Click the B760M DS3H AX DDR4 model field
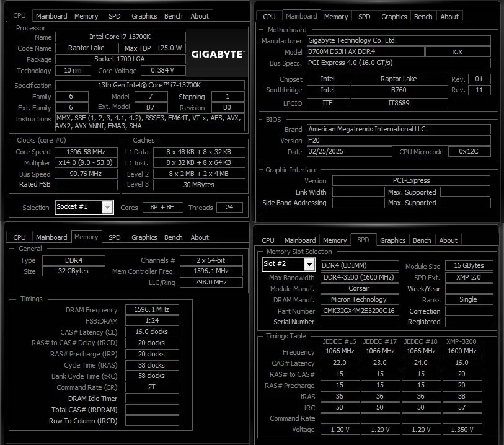The image size is (504, 445). (366, 51)
